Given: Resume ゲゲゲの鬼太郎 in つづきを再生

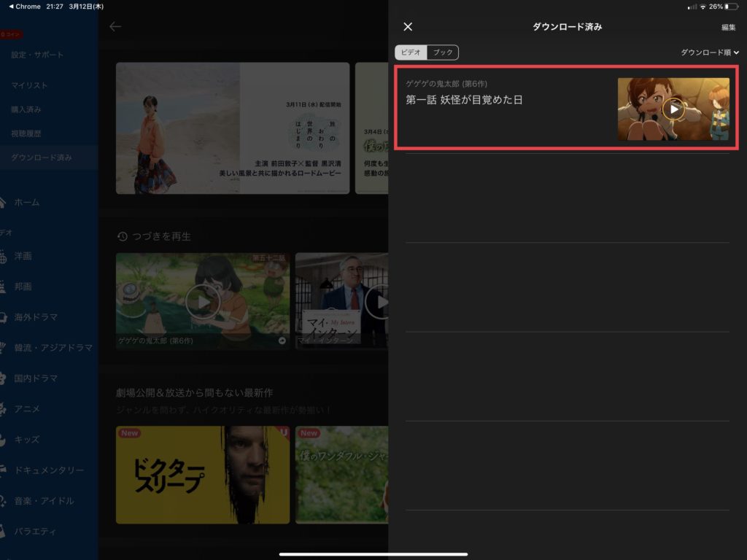Looking at the screenshot, I should pyautogui.click(x=203, y=301).
